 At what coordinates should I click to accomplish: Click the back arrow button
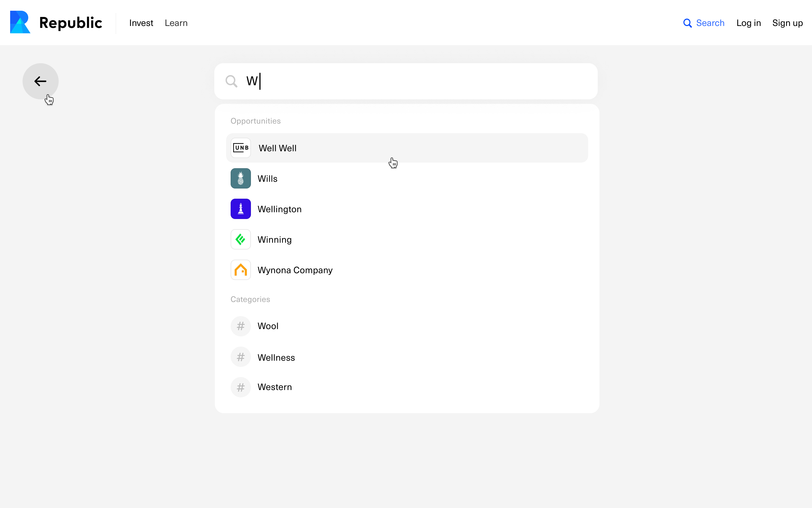click(41, 81)
